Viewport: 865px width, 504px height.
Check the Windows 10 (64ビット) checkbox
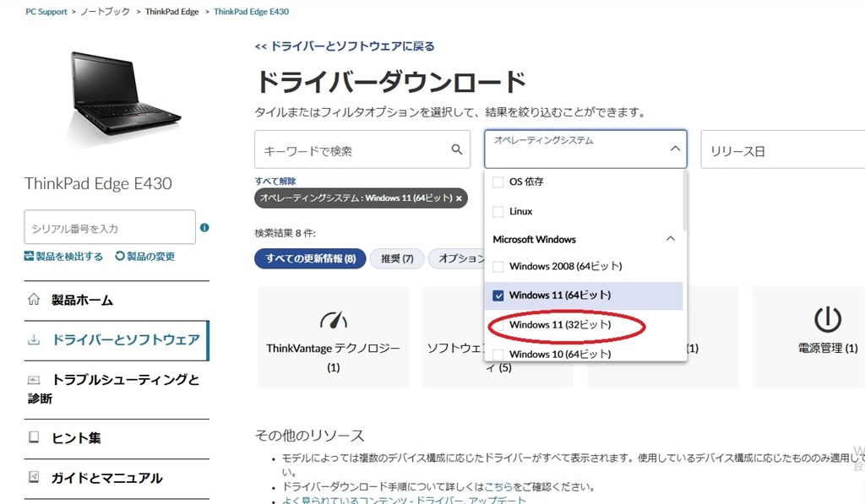tap(498, 354)
